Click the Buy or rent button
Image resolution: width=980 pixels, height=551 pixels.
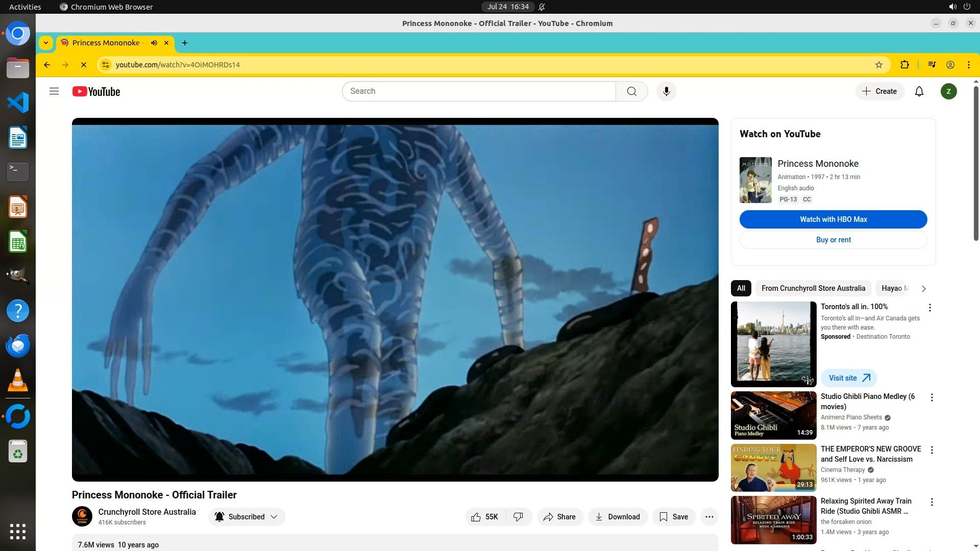click(x=833, y=240)
